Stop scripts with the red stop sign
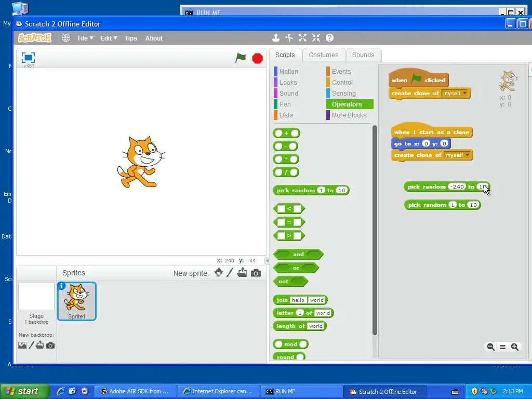This screenshot has width=532, height=399. coord(258,58)
